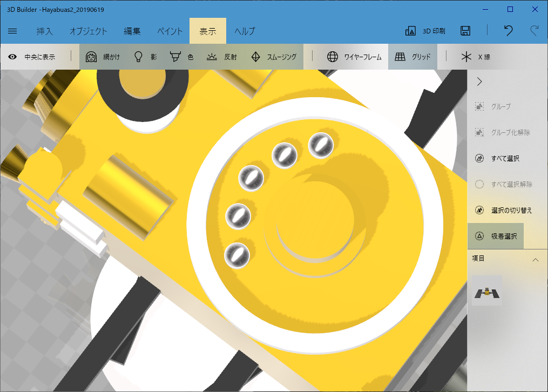The height and width of the screenshot is (392, 548).
Task: Toggle ワイヤーフレーム globe icon
Action: [333, 57]
